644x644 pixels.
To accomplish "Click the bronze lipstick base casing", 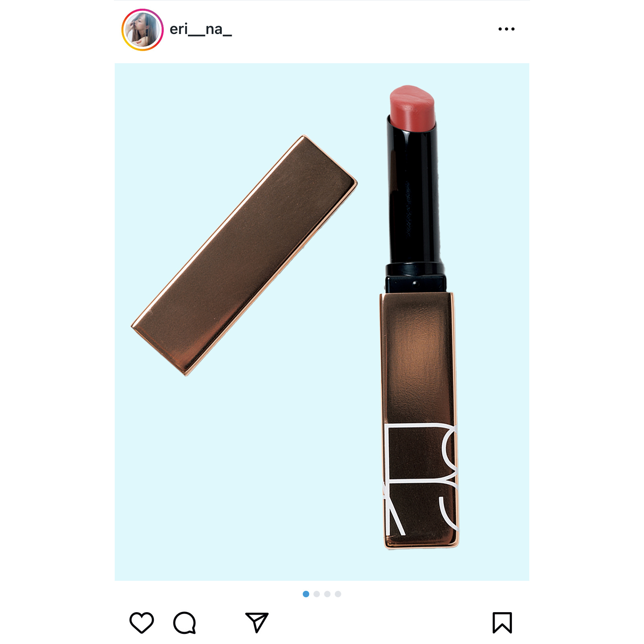I will 419,421.
